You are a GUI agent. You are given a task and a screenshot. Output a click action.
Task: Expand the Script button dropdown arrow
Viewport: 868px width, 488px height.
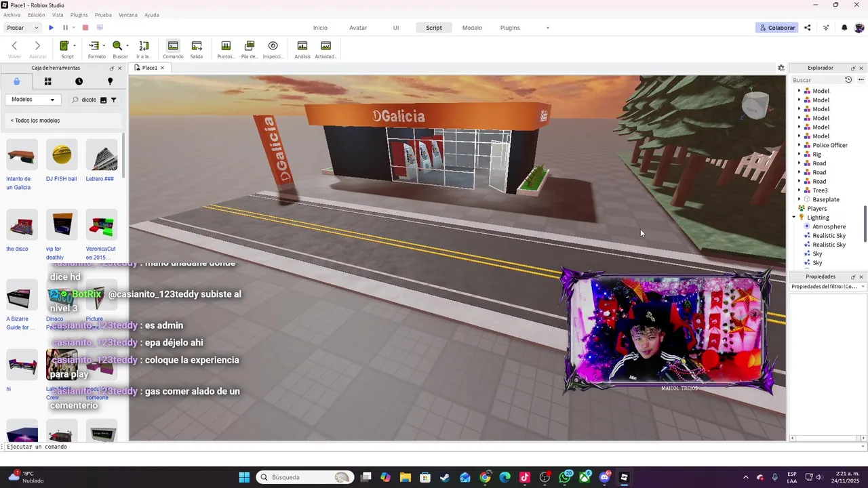tap(75, 46)
